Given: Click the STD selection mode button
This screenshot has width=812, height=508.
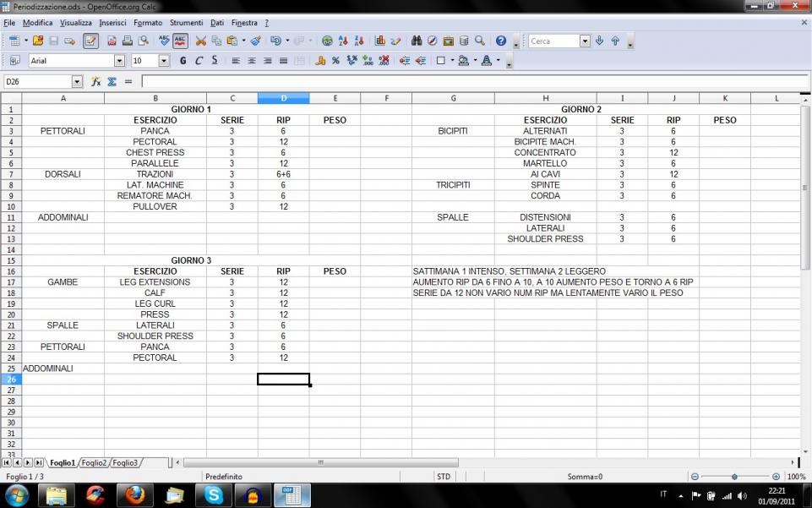Looking at the screenshot, I should pyautogui.click(x=443, y=477).
